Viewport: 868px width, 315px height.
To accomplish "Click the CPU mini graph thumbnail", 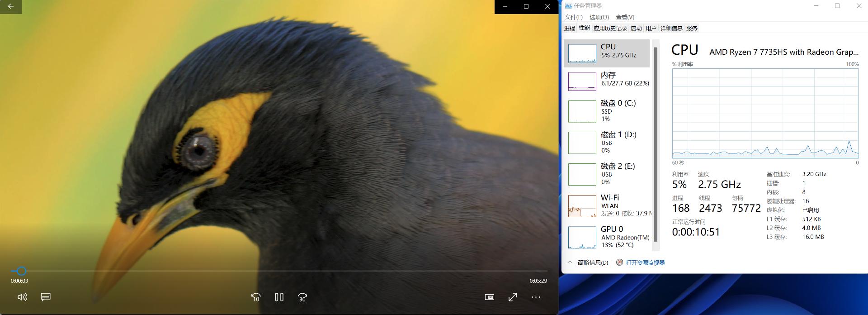I will tap(582, 53).
